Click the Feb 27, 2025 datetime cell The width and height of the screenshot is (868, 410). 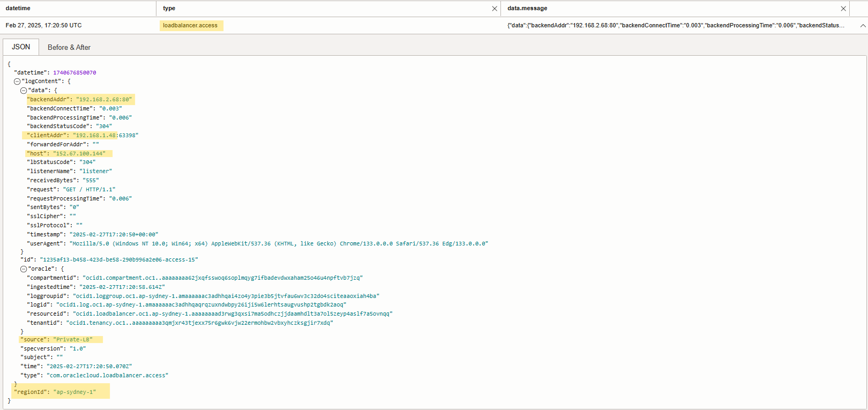coord(43,26)
